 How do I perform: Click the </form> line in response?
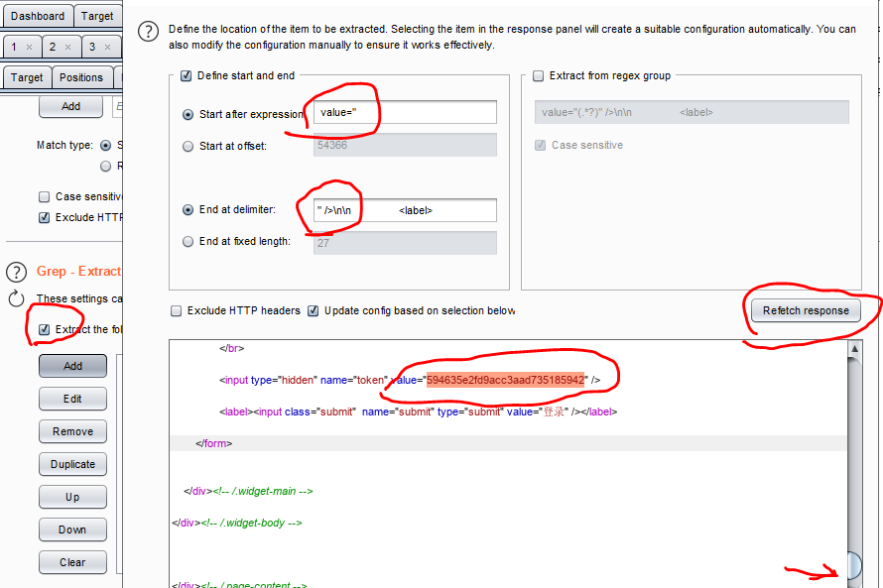(x=214, y=443)
